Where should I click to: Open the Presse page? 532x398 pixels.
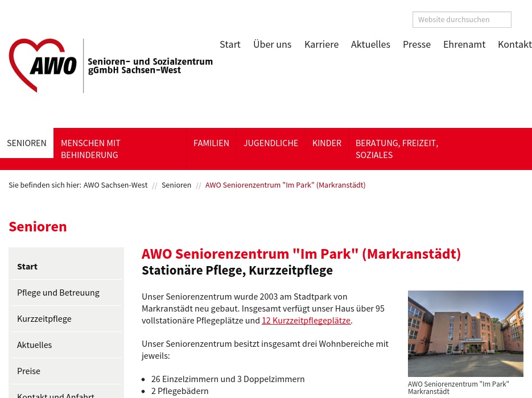click(x=416, y=44)
